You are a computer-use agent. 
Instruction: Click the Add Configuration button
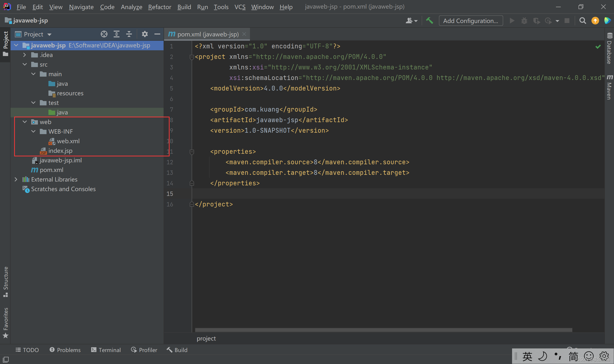471,20
